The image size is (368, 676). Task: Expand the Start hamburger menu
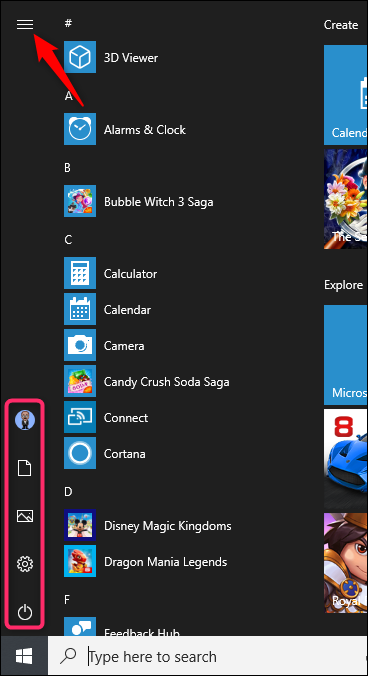(x=25, y=25)
